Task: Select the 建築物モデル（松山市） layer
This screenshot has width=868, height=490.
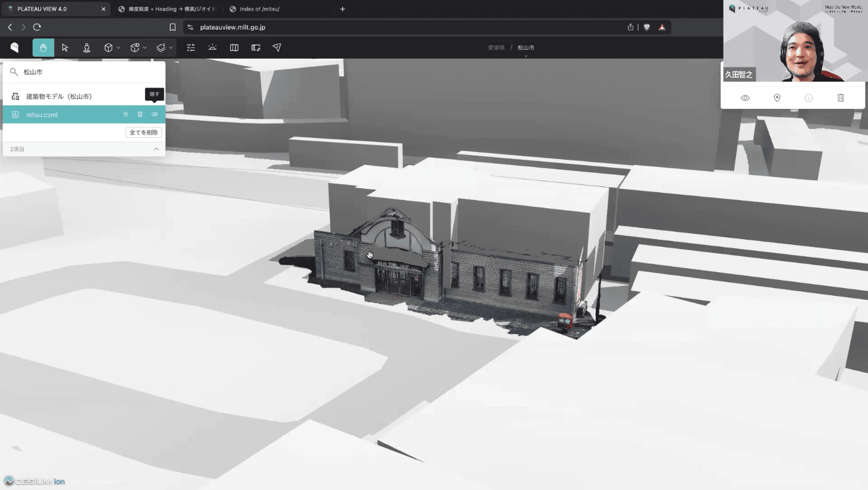Action: tap(59, 96)
